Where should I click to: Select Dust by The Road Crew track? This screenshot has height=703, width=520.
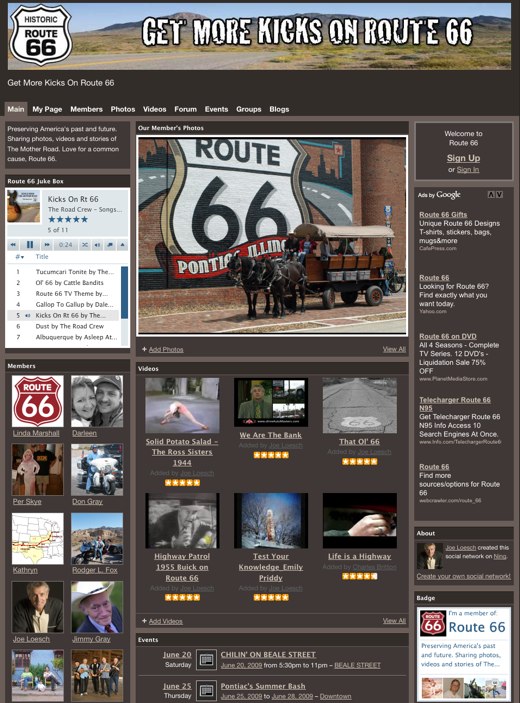coord(63,326)
